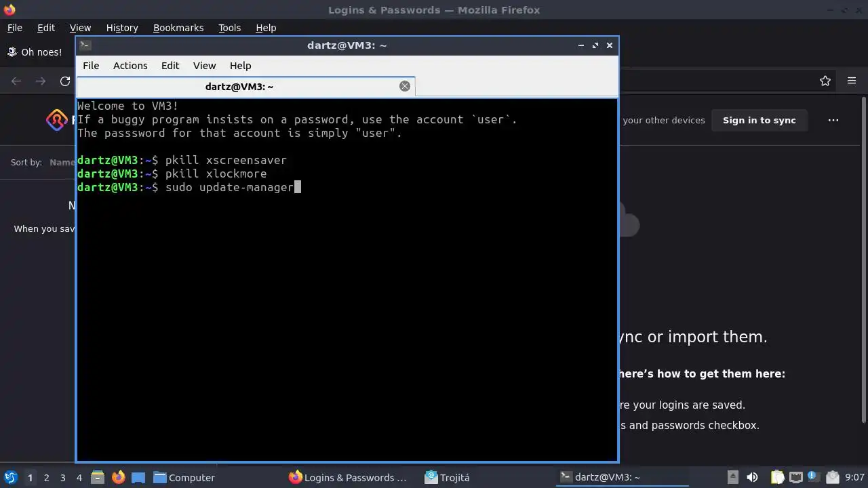Open the terminal Actions menu
Viewport: 868px width, 488px height.
tap(130, 66)
